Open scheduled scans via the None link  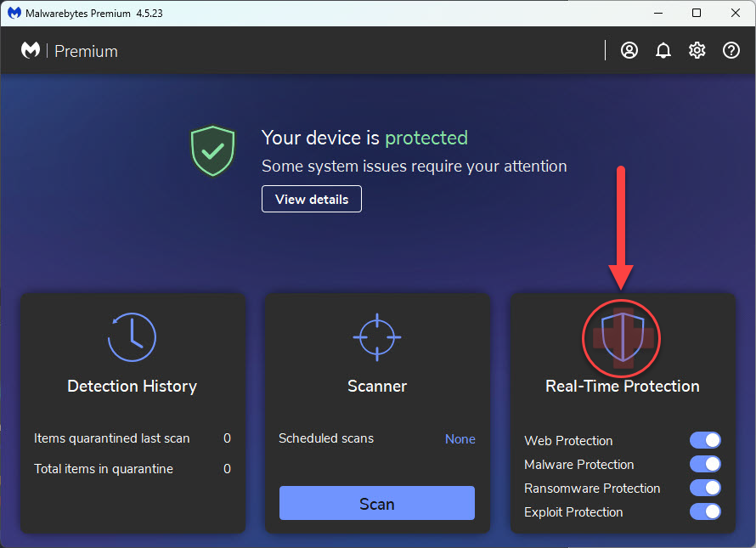(x=460, y=438)
